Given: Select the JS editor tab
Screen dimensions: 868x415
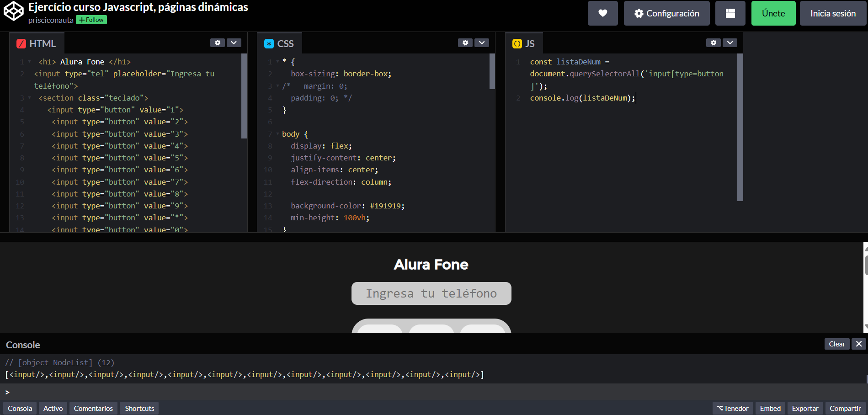Looking at the screenshot, I should pos(524,43).
